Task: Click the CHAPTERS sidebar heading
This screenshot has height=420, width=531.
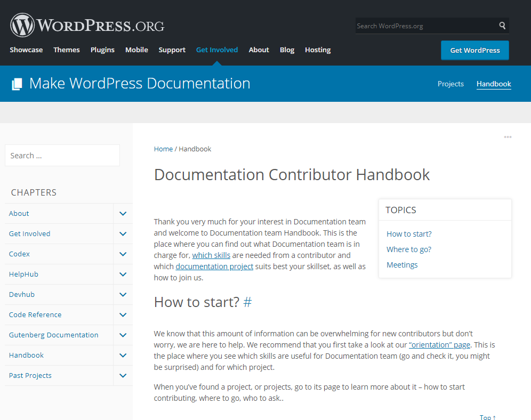Action: tap(34, 192)
